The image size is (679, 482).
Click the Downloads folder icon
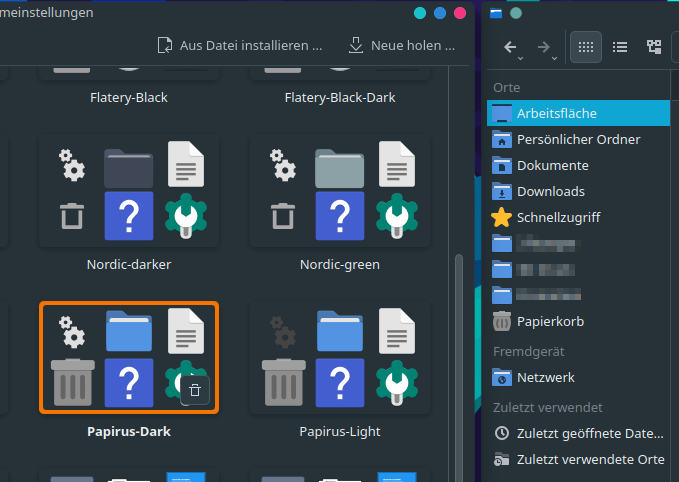pos(502,191)
